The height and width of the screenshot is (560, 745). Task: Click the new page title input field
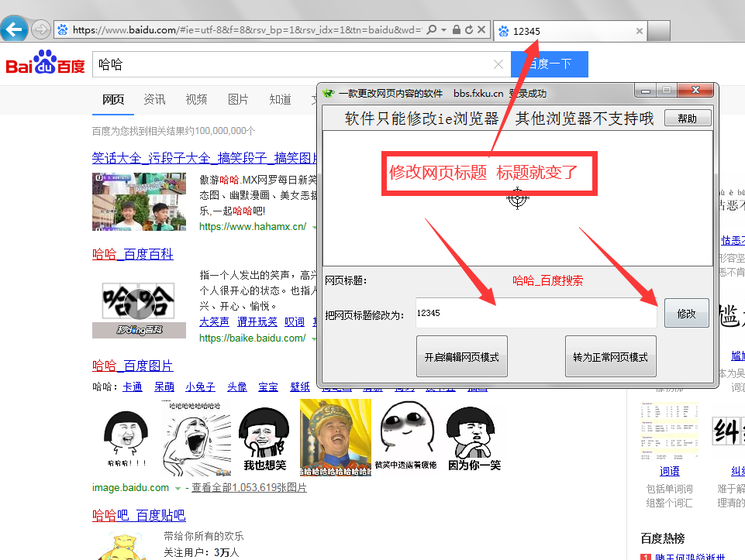point(535,313)
